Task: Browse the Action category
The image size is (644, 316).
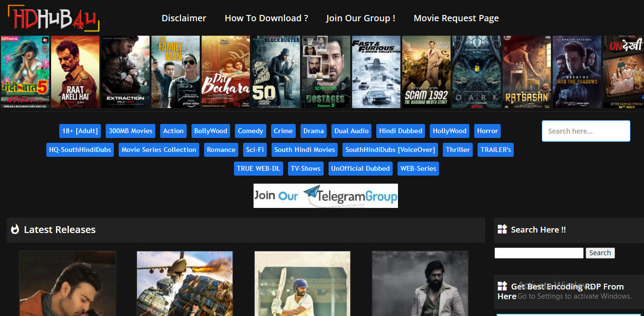Action: [x=173, y=131]
